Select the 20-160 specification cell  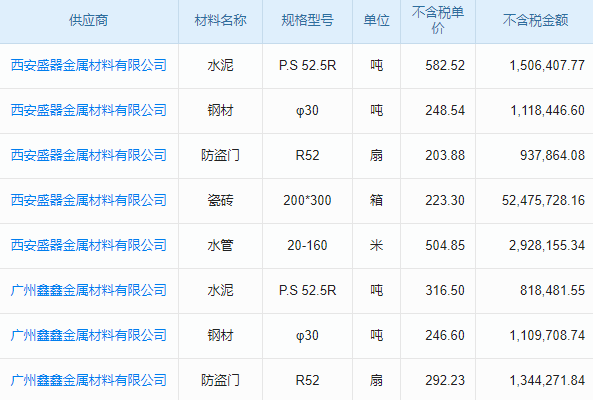coord(307,245)
